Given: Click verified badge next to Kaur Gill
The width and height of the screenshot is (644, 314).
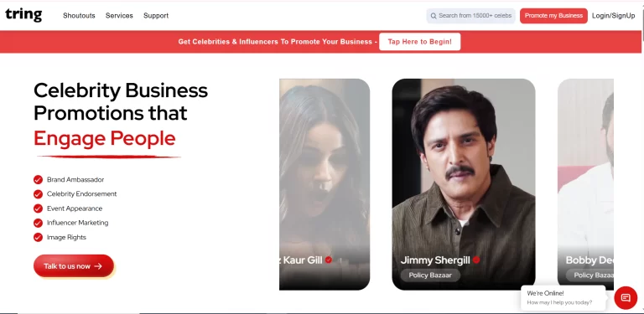Looking at the screenshot, I should 328,260.
